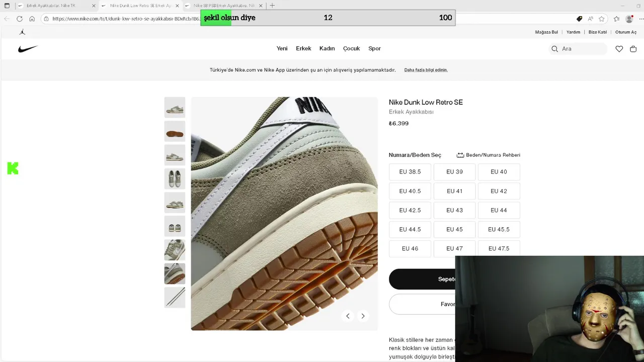The height and width of the screenshot is (362, 644).
Task: Select size EU 41
Action: pyautogui.click(x=454, y=191)
